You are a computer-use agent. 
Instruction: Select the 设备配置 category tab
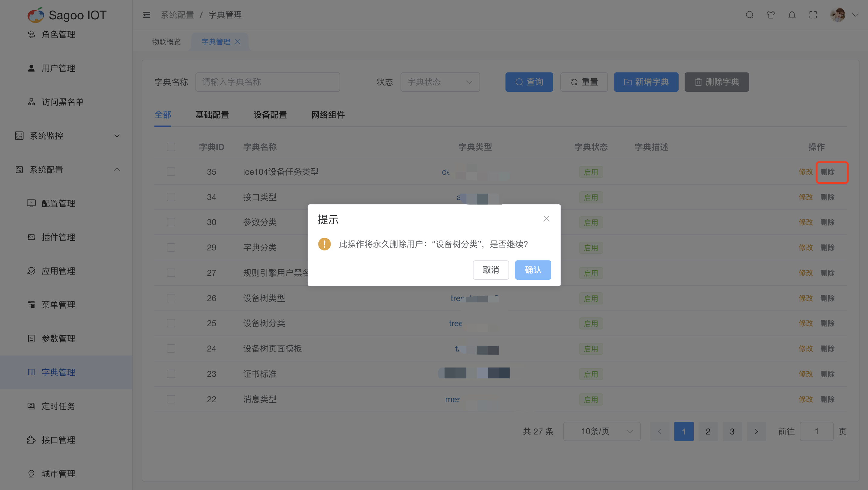click(x=270, y=115)
